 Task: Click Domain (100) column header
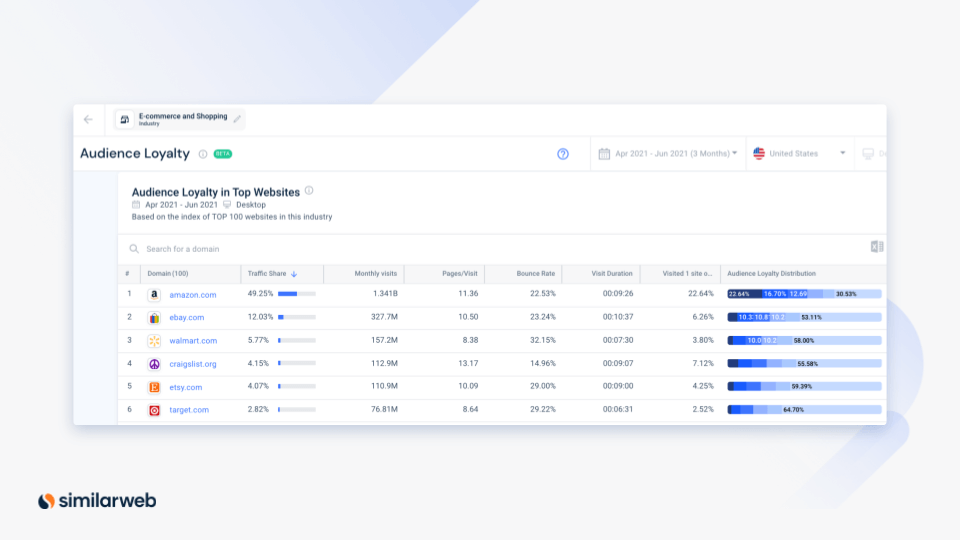point(168,274)
